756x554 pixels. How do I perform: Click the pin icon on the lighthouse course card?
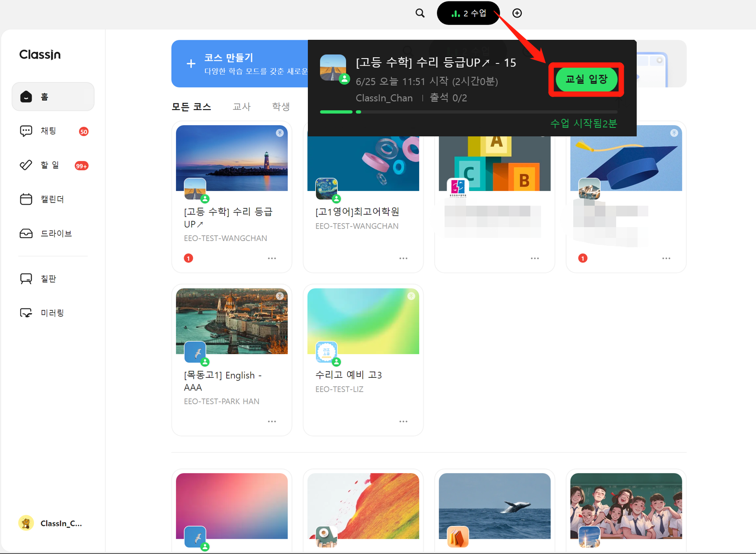[x=280, y=133]
